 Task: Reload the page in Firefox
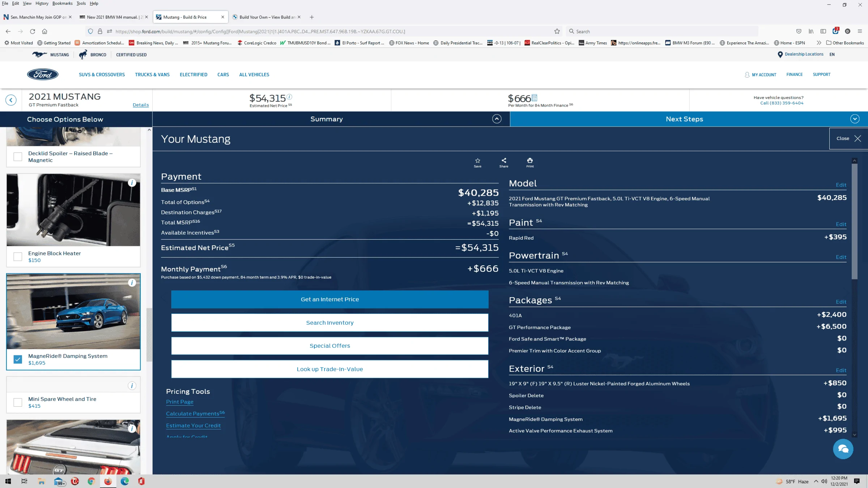[x=33, y=31]
